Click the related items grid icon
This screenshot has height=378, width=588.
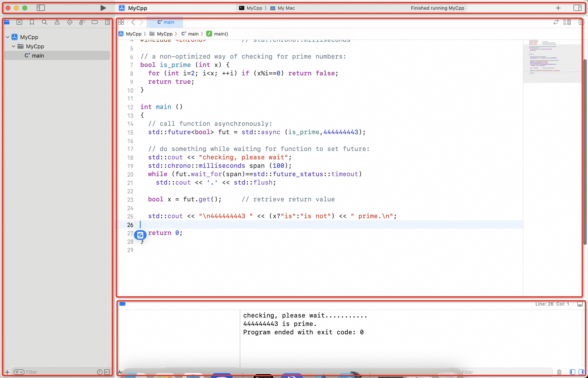[x=121, y=22]
